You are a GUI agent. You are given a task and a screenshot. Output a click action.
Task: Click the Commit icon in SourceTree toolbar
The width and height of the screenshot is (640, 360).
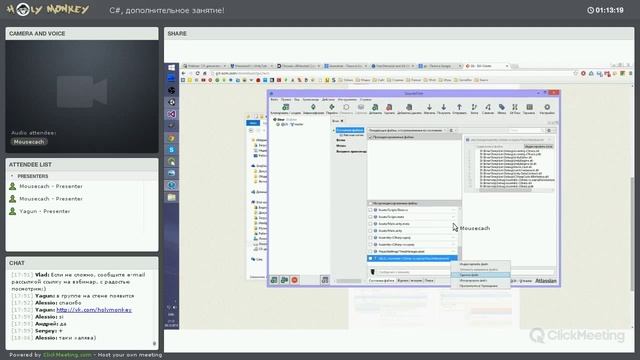(313, 107)
